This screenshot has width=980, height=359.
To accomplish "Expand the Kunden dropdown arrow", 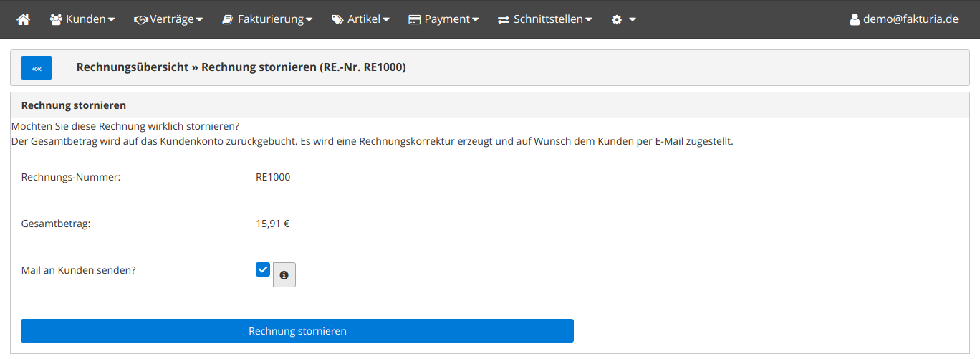I will click(x=111, y=20).
